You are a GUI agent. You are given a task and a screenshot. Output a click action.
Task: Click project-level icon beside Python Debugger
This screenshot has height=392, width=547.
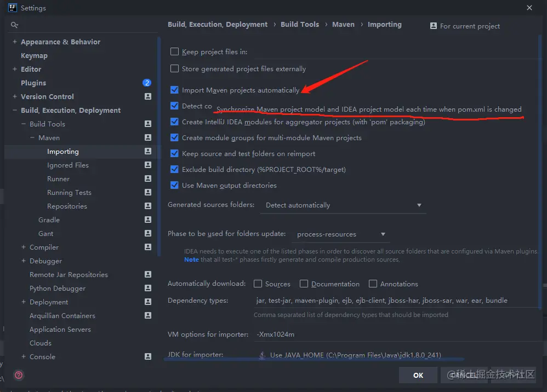point(148,288)
